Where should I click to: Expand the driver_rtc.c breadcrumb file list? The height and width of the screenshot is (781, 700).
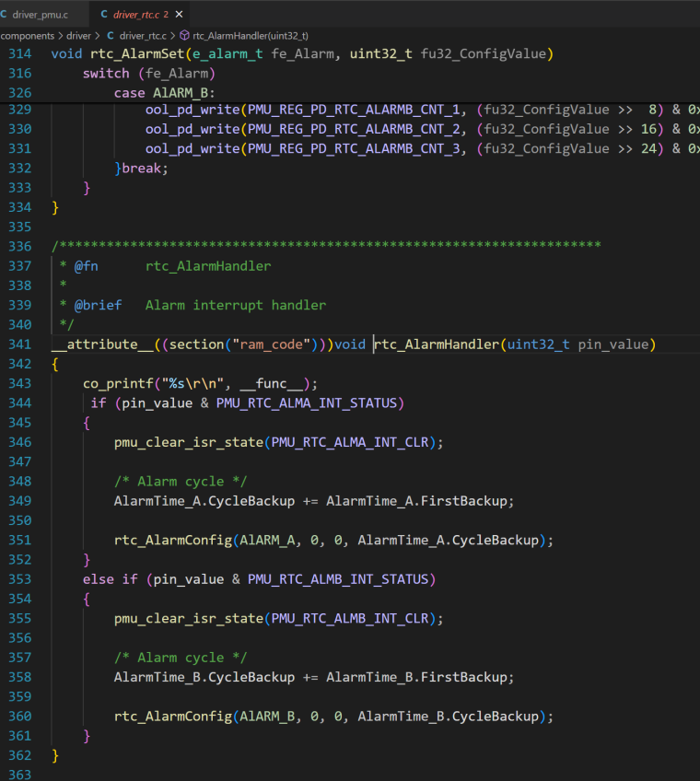(143, 36)
